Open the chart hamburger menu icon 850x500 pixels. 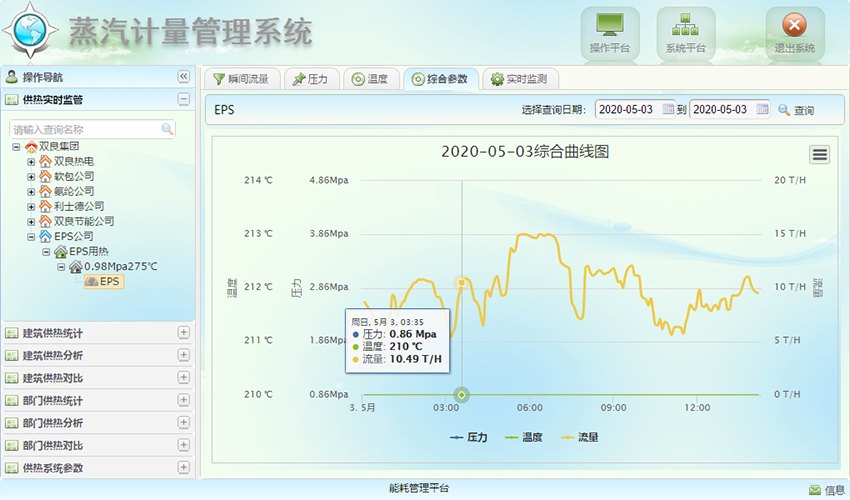pyautogui.click(x=820, y=154)
